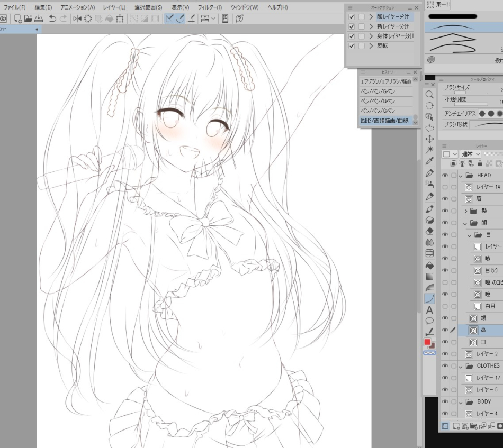This screenshot has width=503, height=448.
Task: Select history entry 図形/直接描画/曲線
Action: point(386,121)
